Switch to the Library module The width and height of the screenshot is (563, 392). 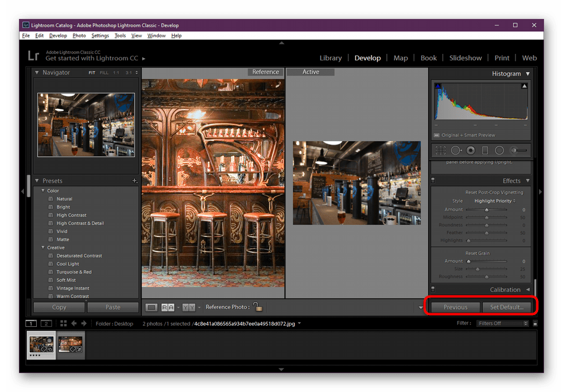(330, 58)
